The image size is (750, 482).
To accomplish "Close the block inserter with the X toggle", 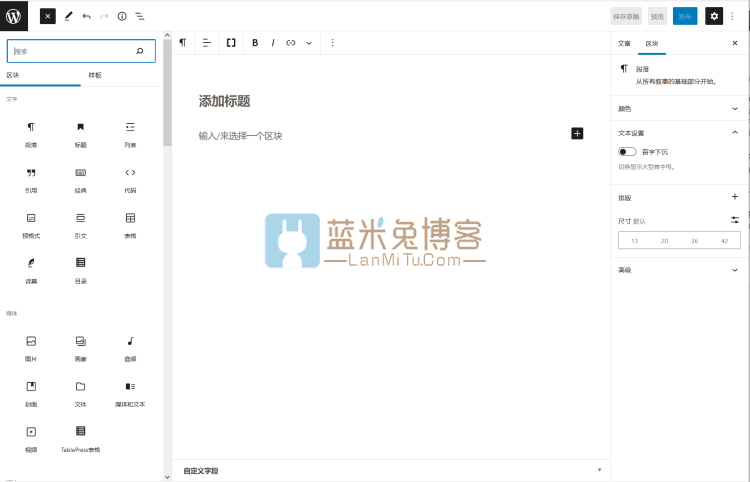I will click(48, 16).
